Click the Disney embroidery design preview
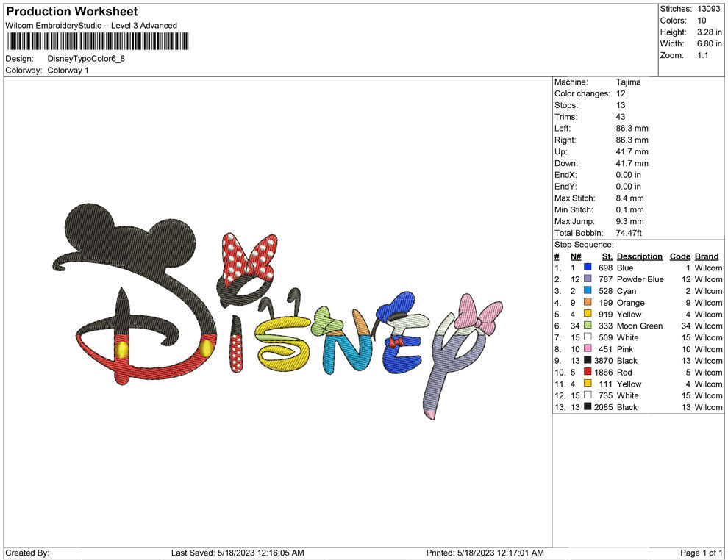Viewport: 728px width, 560px height. click(x=278, y=312)
